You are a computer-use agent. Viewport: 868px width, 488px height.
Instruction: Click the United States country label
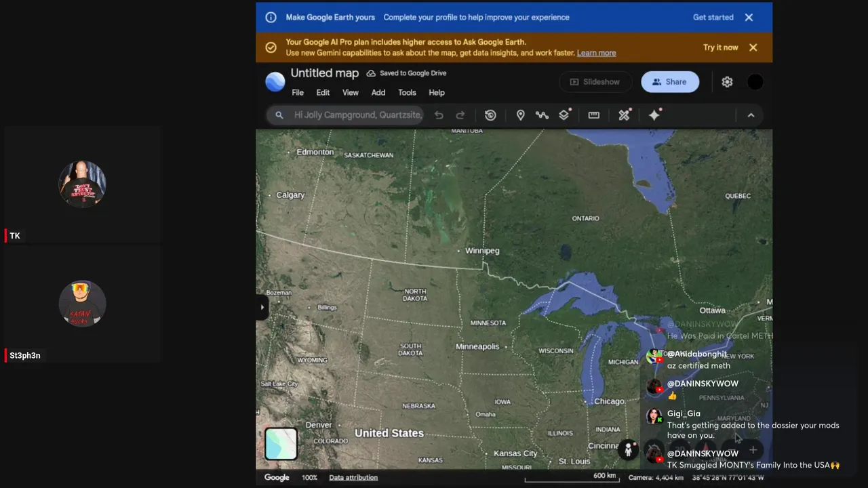pos(389,433)
